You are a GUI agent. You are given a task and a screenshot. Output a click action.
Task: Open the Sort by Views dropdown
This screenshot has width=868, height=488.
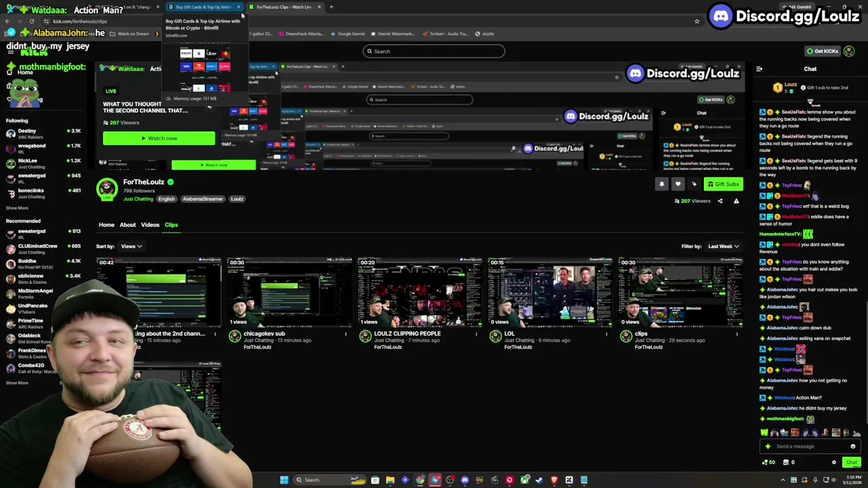pyautogui.click(x=131, y=246)
